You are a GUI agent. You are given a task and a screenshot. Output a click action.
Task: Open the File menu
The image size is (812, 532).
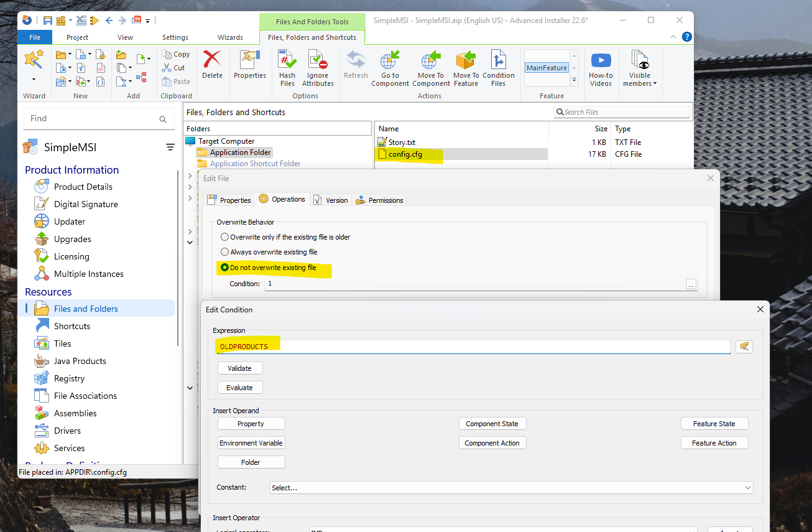click(x=35, y=37)
